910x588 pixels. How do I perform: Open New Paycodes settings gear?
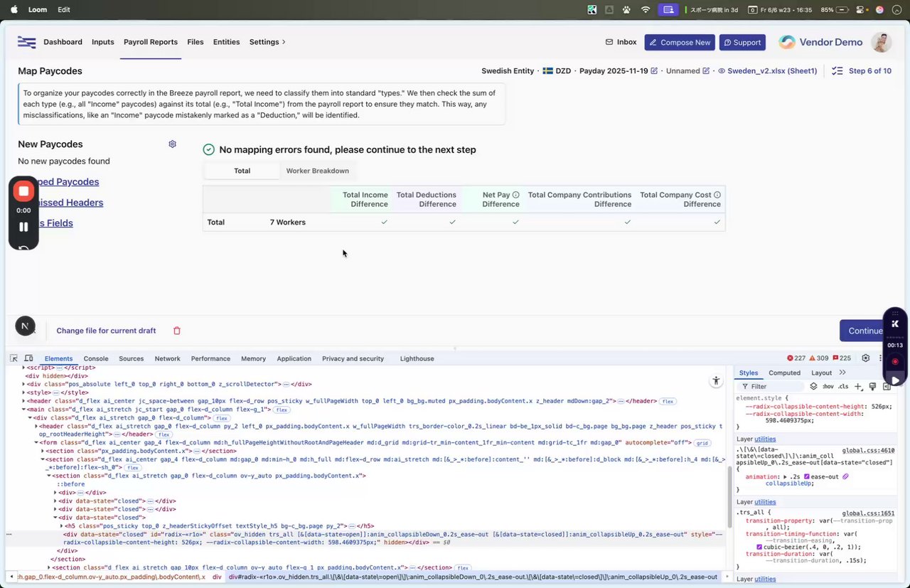172,144
